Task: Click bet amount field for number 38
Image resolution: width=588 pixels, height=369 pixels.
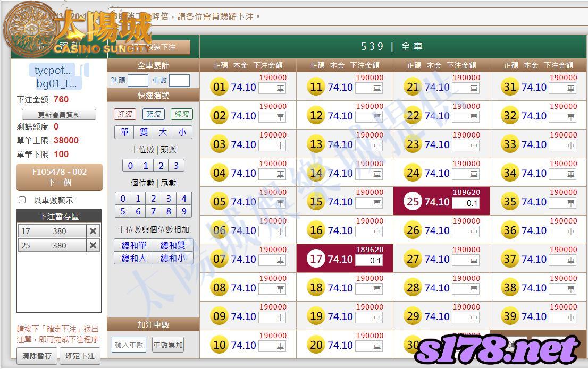Action: tap(562, 289)
